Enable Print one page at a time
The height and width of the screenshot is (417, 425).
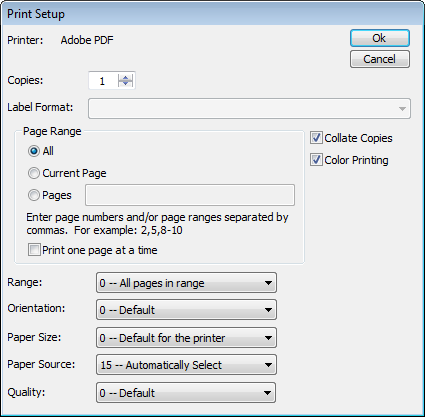(34, 250)
